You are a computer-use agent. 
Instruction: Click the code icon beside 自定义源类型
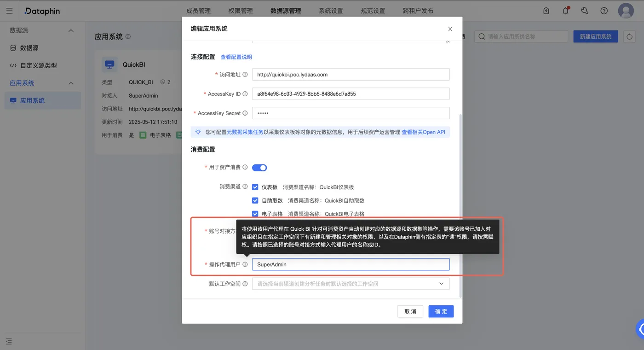(x=13, y=65)
